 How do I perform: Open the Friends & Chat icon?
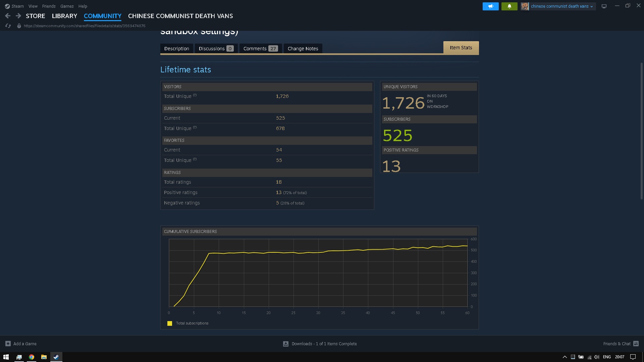[636, 344]
